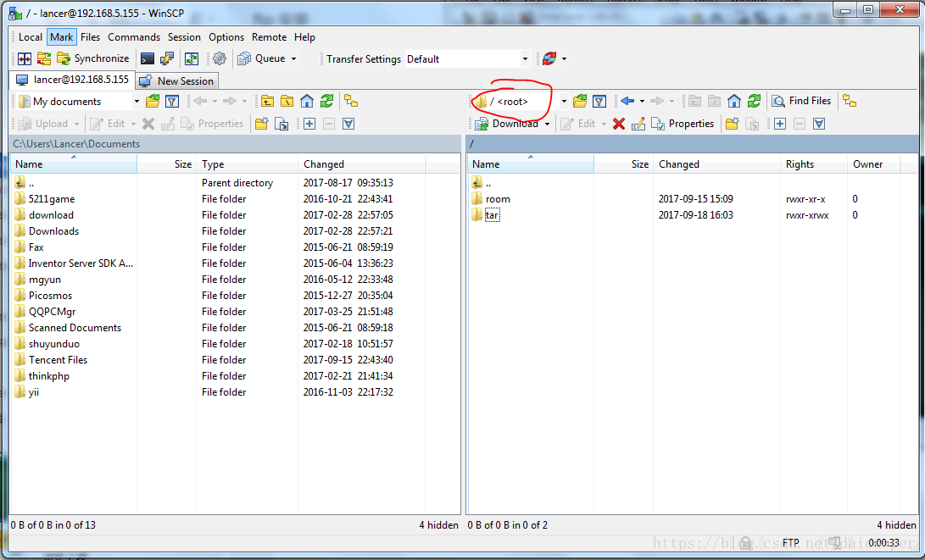Refresh the remote panel
Screen dimensions: 925x560
[754, 102]
